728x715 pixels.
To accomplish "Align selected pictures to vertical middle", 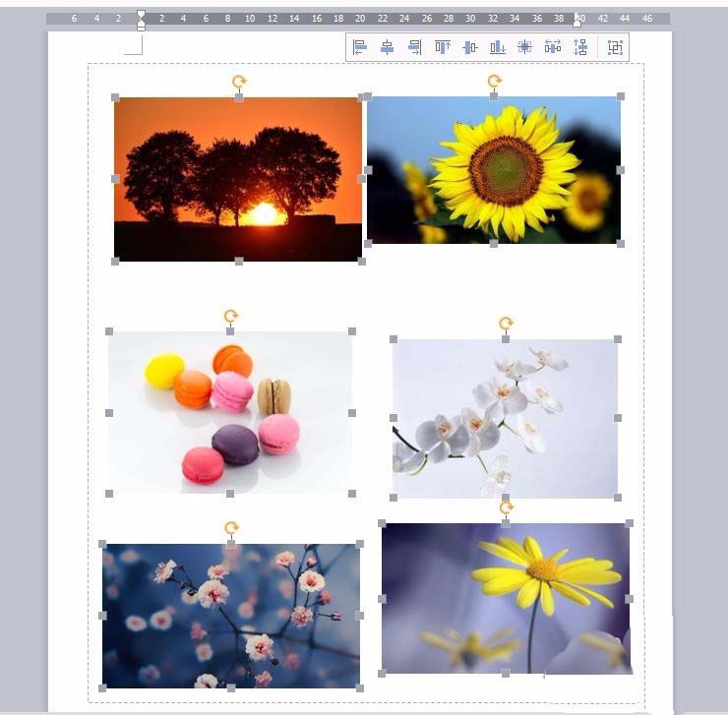I will click(470, 47).
